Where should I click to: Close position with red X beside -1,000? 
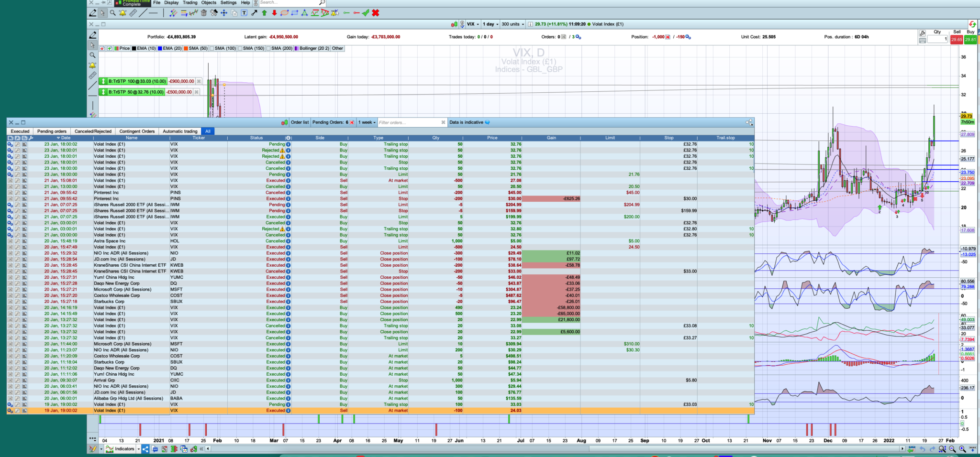pyautogui.click(x=668, y=37)
